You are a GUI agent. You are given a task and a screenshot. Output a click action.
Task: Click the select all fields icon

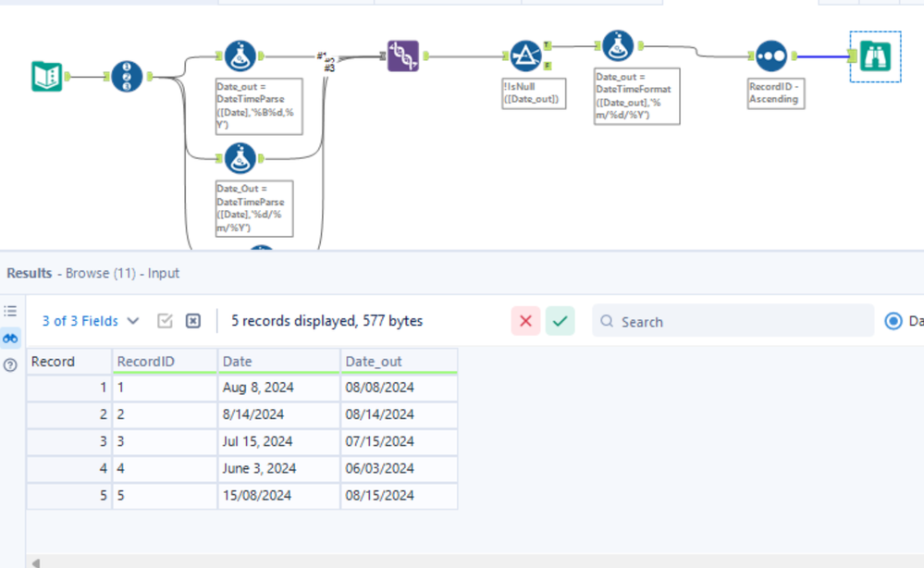tap(165, 321)
